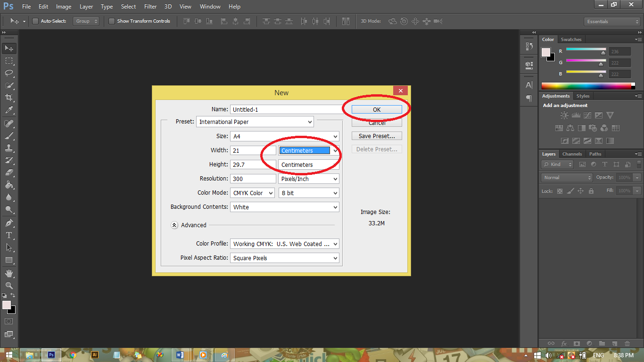
Task: Open Chrome from the Windows taskbar
Action: [x=72, y=355]
